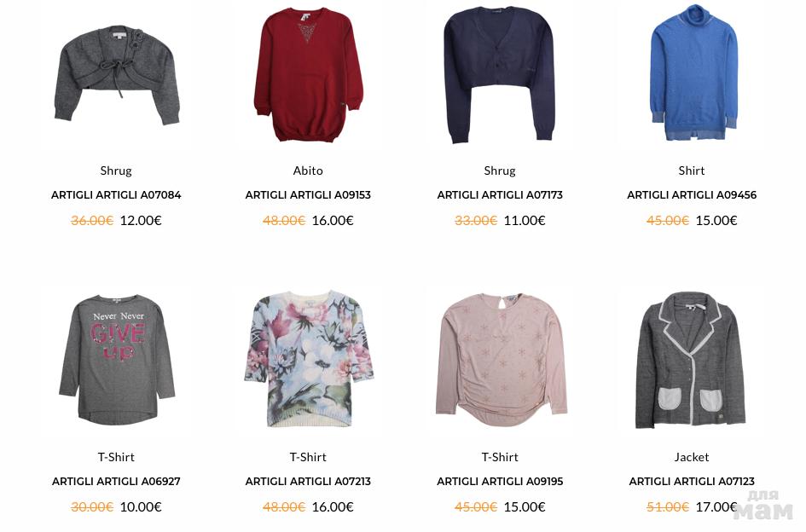Open the ARTIGLI ARTIGLI A07123 link
The height and width of the screenshot is (532, 806).
point(692,482)
